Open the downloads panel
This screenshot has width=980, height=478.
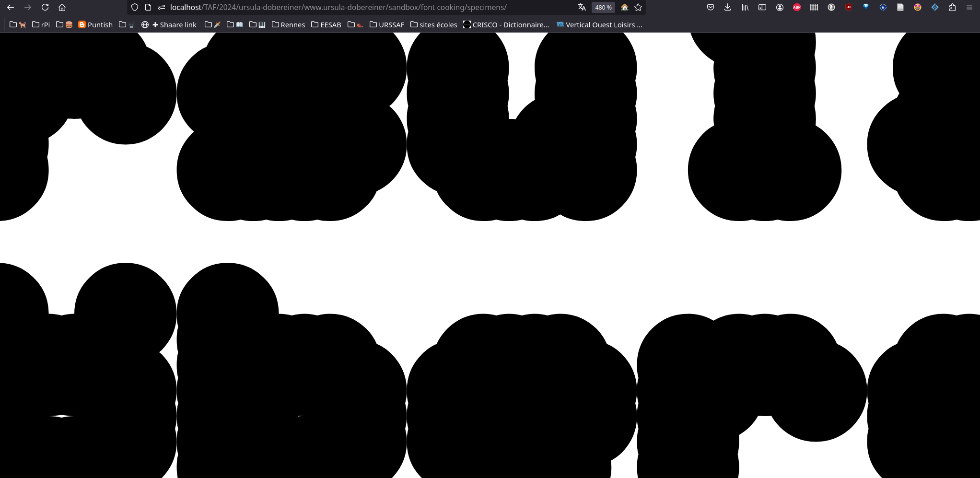point(728,7)
